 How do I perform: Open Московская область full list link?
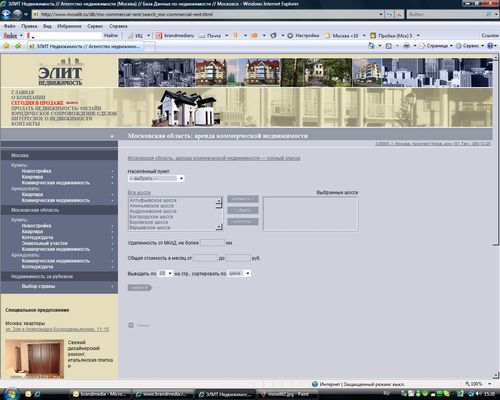(214, 158)
